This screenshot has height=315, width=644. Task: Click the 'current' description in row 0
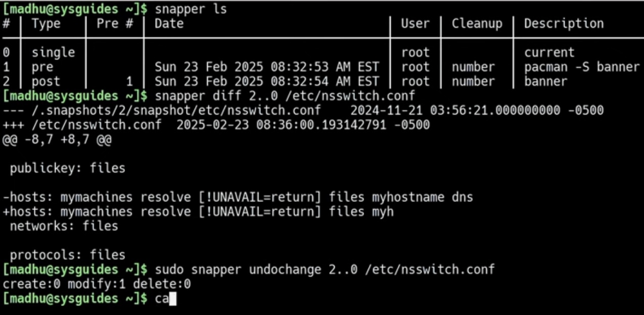click(x=549, y=52)
